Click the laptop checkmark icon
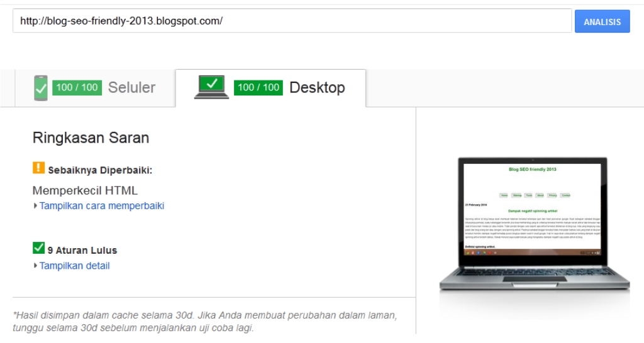Viewport: 644px width, 343px height. click(x=211, y=87)
